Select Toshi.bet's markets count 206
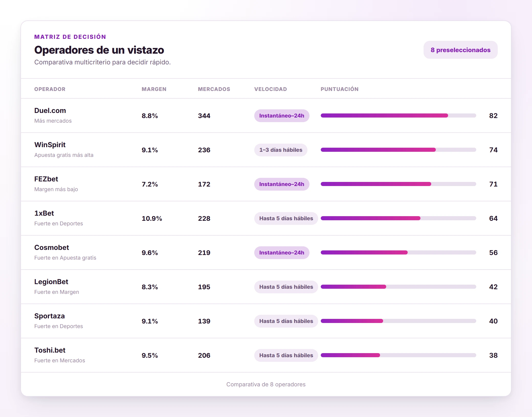The height and width of the screenshot is (417, 532). tap(204, 355)
